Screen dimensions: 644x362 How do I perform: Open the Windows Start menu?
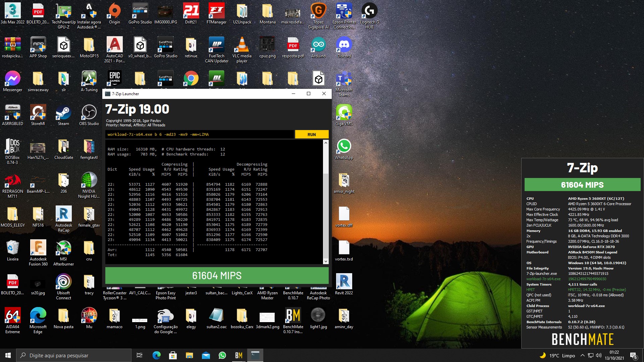coord(8,355)
